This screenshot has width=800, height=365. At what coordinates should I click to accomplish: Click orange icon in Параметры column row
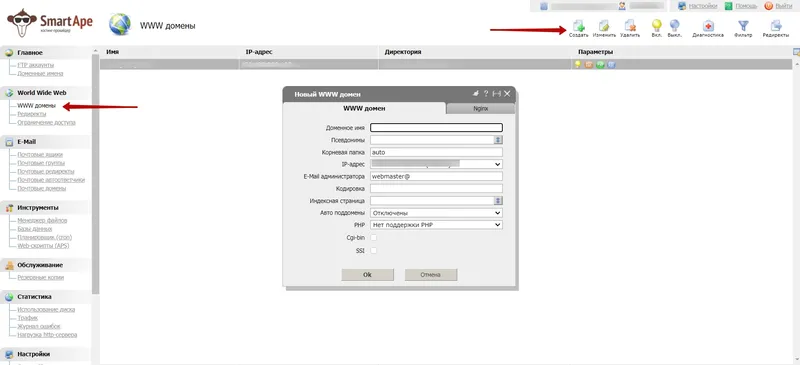589,65
